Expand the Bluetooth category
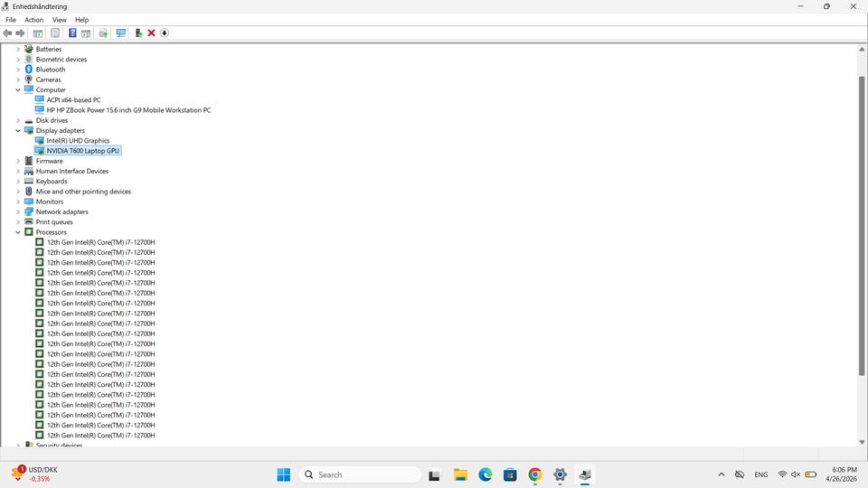This screenshot has width=868, height=488. [x=18, y=70]
